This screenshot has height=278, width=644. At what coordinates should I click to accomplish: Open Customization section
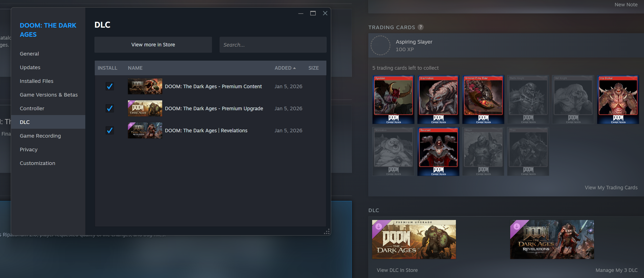[48, 163]
